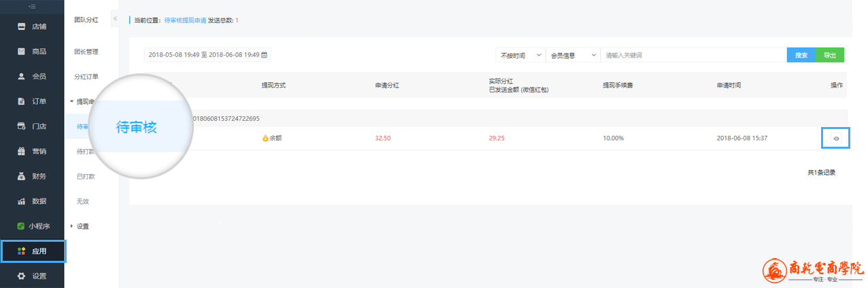868x288 pixels.
Task: Select the 营销 marketing gift icon
Action: pyautogui.click(x=21, y=151)
